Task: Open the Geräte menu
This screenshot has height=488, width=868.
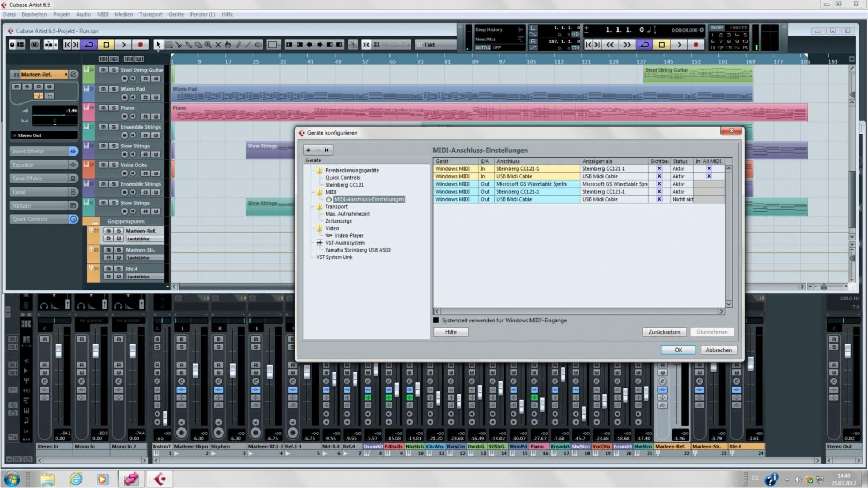Action: [x=175, y=14]
